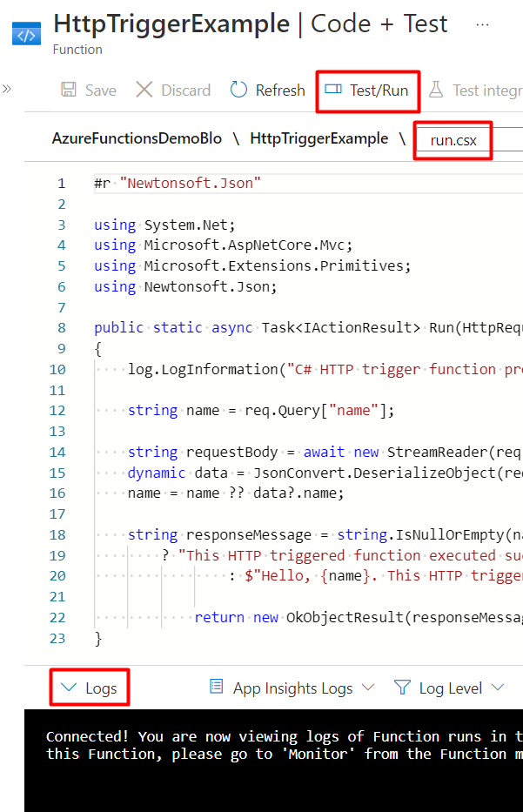Click the 'name = name ?? data?.name' line
The height and width of the screenshot is (812, 523).
point(236,493)
